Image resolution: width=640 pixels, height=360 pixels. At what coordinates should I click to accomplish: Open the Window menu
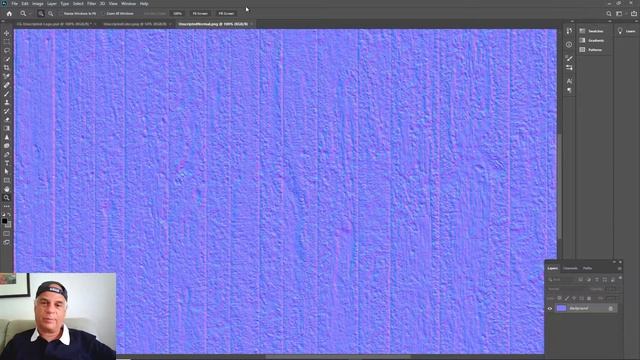128,4
